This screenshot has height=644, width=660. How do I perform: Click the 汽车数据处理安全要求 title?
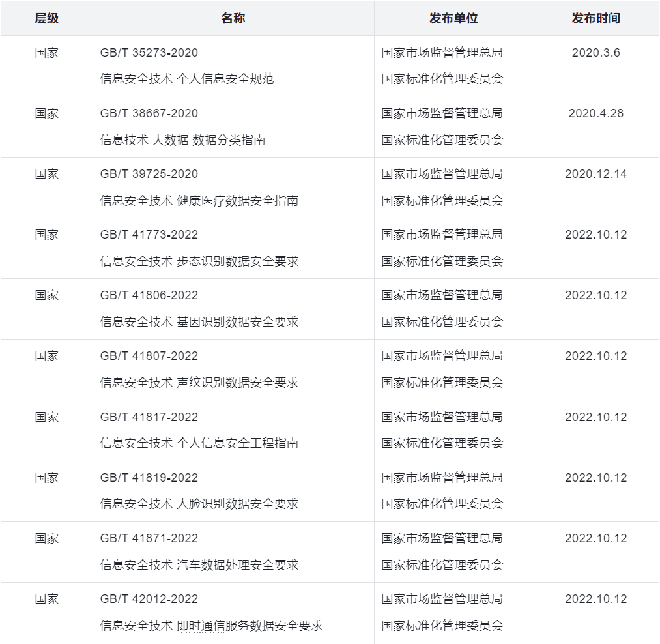click(237, 565)
